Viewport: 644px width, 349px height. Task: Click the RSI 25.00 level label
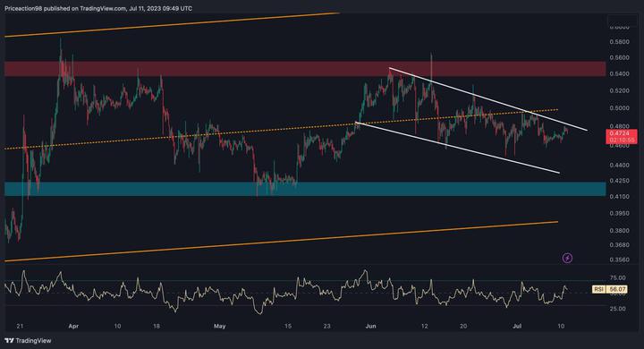tap(618, 309)
